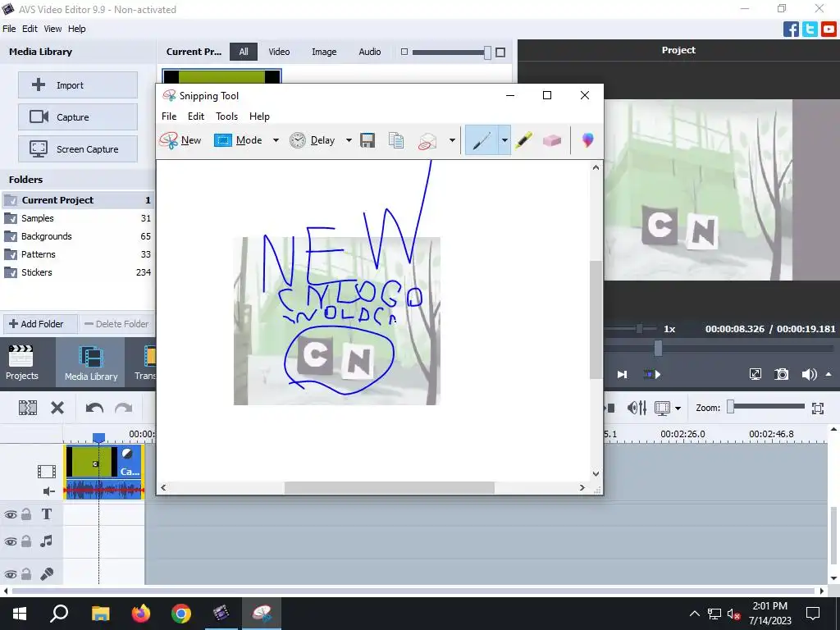This screenshot has width=840, height=630.
Task: Click the blue playhead marker on timeline ruler
Action: click(98, 438)
